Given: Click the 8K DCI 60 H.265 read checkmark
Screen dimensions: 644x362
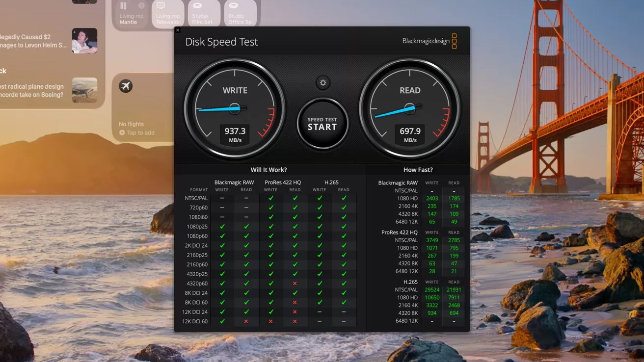Looking at the screenshot, I should tap(344, 303).
